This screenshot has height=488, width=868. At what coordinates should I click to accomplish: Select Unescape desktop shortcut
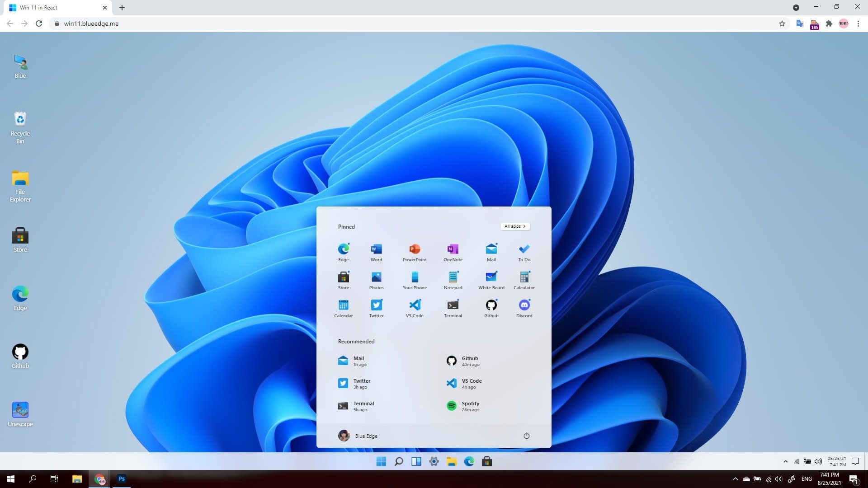(20, 414)
